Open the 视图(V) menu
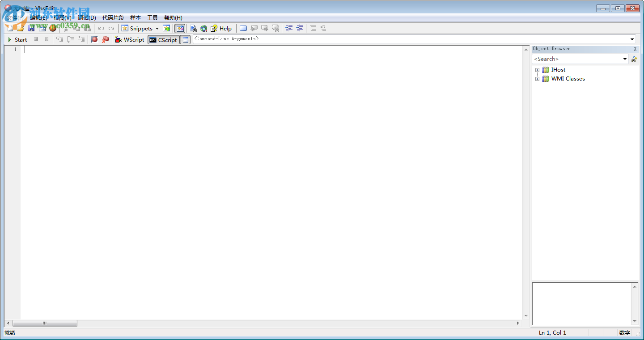 coord(63,18)
